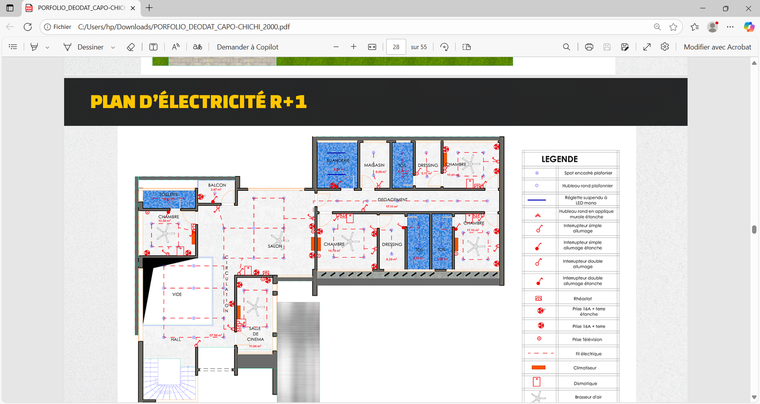Open a new browser tab
This screenshot has width=760, height=404.
tap(149, 8)
